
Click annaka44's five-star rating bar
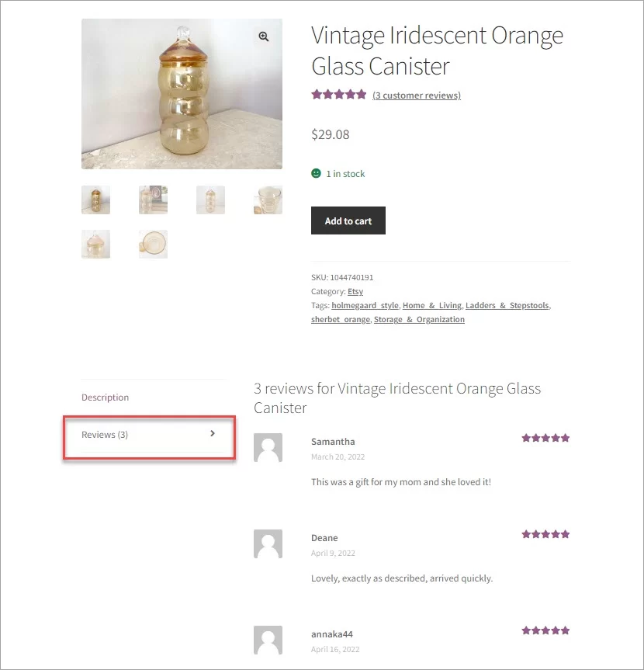tap(545, 630)
